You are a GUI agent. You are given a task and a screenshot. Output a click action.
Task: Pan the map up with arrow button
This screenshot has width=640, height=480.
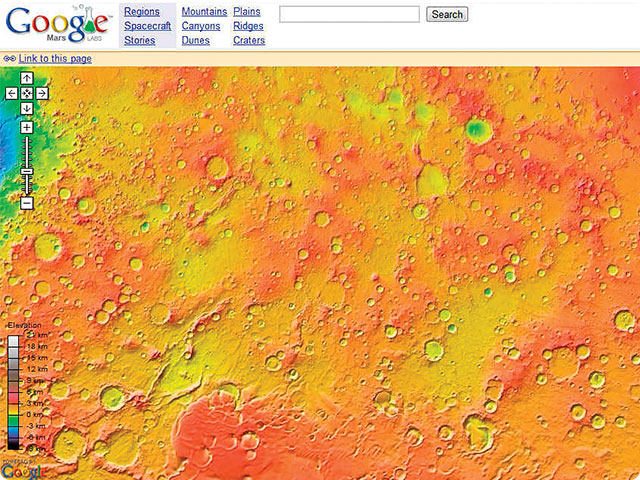(x=27, y=78)
